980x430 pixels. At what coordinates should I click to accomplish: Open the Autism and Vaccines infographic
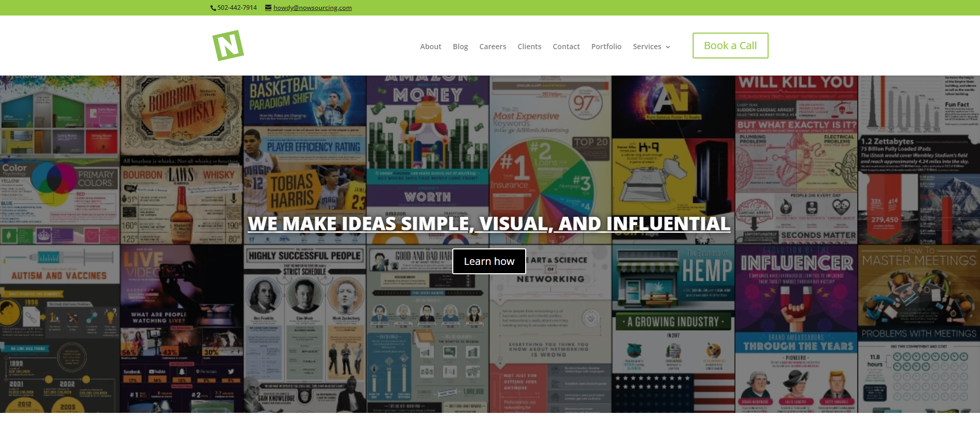tap(60, 329)
